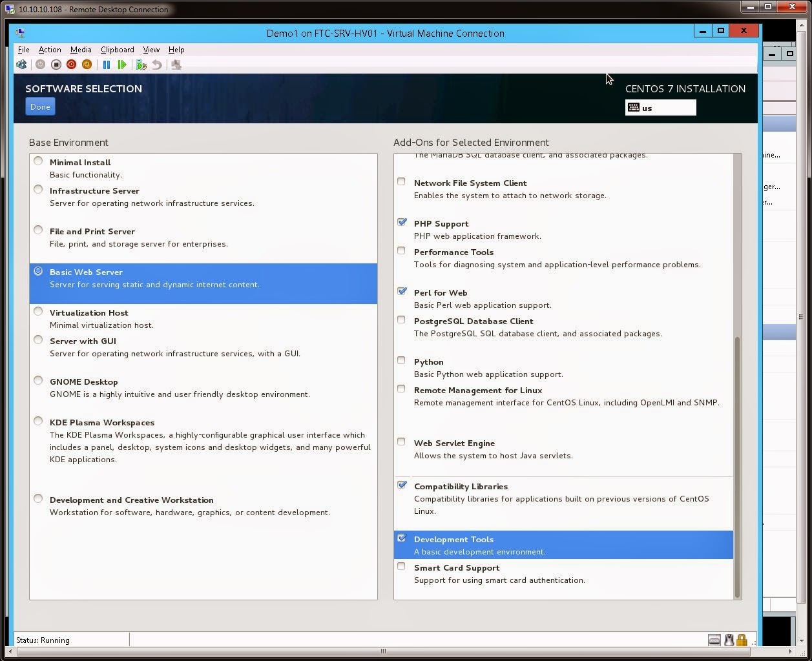Enable the Performance Tools checkbox
Screen dimensions: 812x661
[401, 251]
